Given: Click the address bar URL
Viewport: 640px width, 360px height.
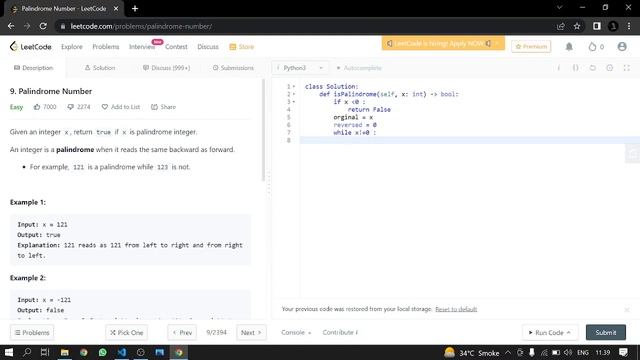Looking at the screenshot, I should point(141,26).
